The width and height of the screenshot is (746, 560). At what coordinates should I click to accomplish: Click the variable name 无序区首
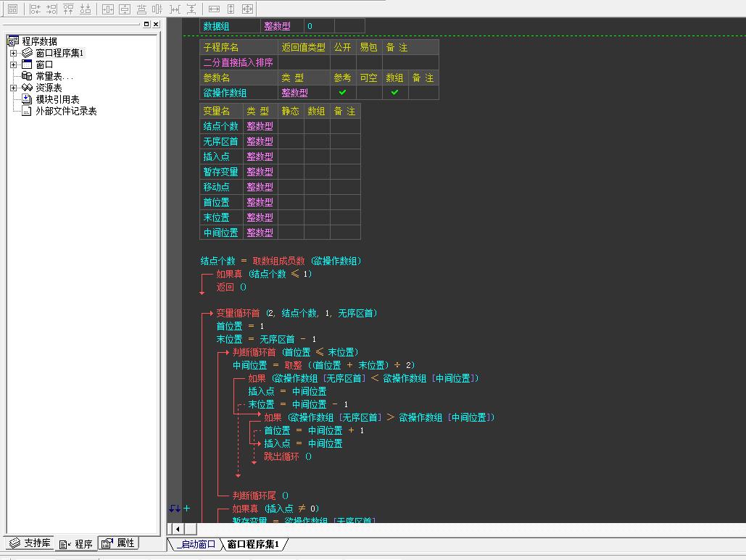[220, 141]
